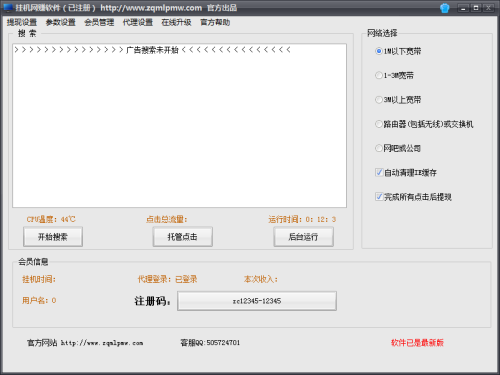Click the registration code button zc12345-12345
This screenshot has height=375, width=500.
(x=257, y=301)
